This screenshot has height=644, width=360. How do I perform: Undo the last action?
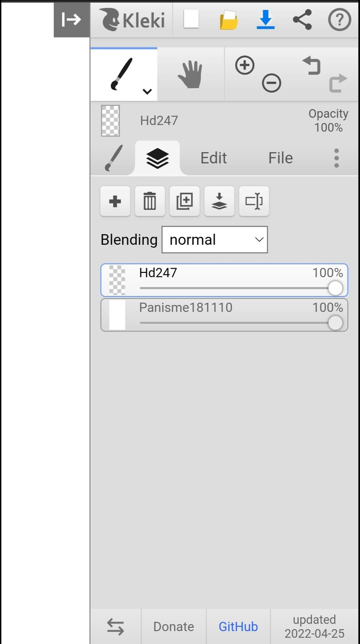(311, 65)
